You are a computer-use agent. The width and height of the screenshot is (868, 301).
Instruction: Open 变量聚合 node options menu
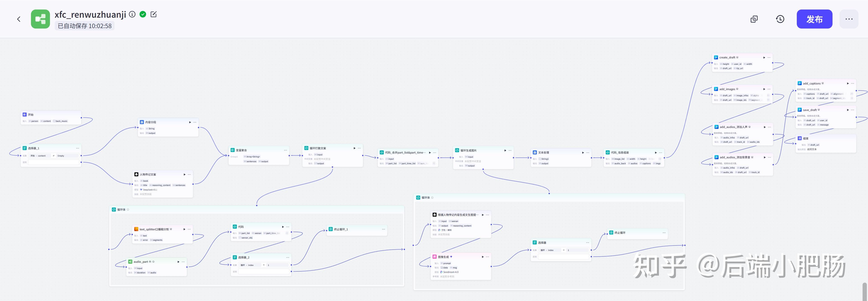pos(285,150)
